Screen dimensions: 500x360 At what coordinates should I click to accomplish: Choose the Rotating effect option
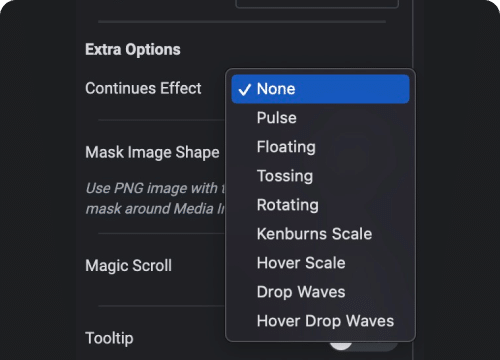tap(320, 205)
